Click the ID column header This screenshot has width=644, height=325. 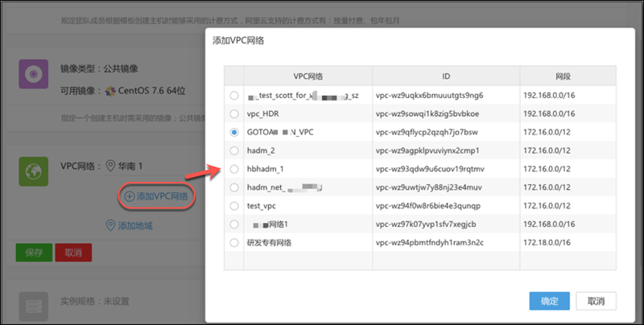446,76
